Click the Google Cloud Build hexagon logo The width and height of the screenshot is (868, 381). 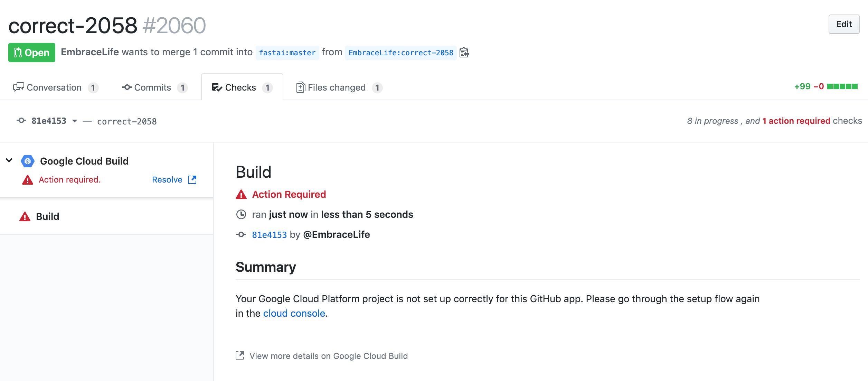(28, 161)
